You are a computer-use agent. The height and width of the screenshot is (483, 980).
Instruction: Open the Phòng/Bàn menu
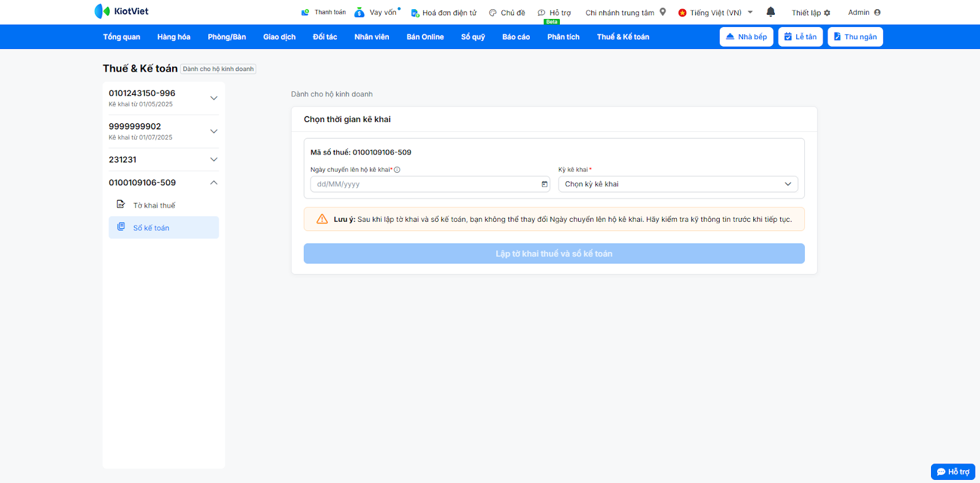227,37
